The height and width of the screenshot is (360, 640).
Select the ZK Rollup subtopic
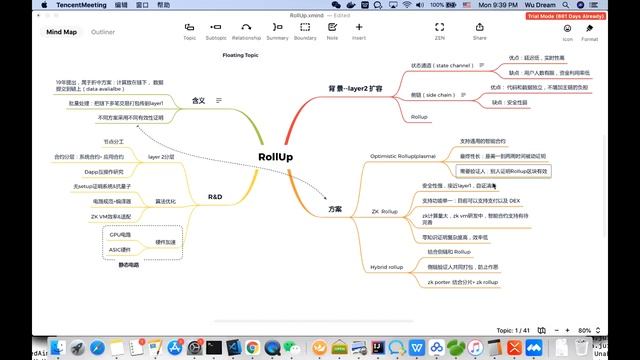(384, 211)
